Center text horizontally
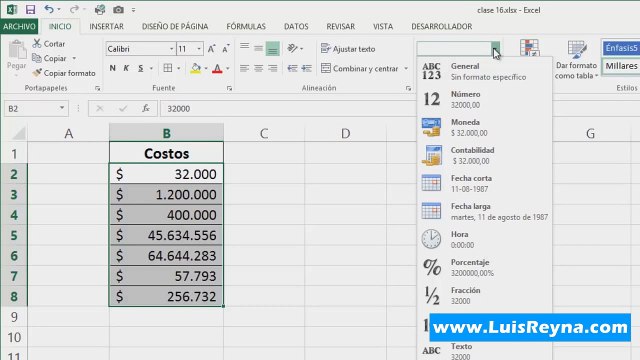The width and height of the screenshot is (640, 360). pos(258,68)
